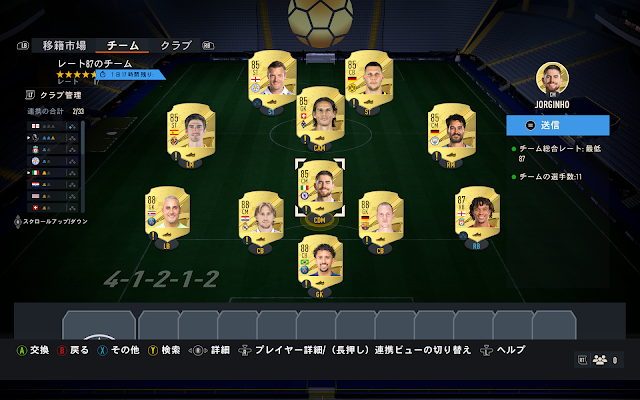This screenshot has width=640, height=400.
Task: Toggle chemistry view via 連携ビューの切り替え hint
Action: [423, 350]
